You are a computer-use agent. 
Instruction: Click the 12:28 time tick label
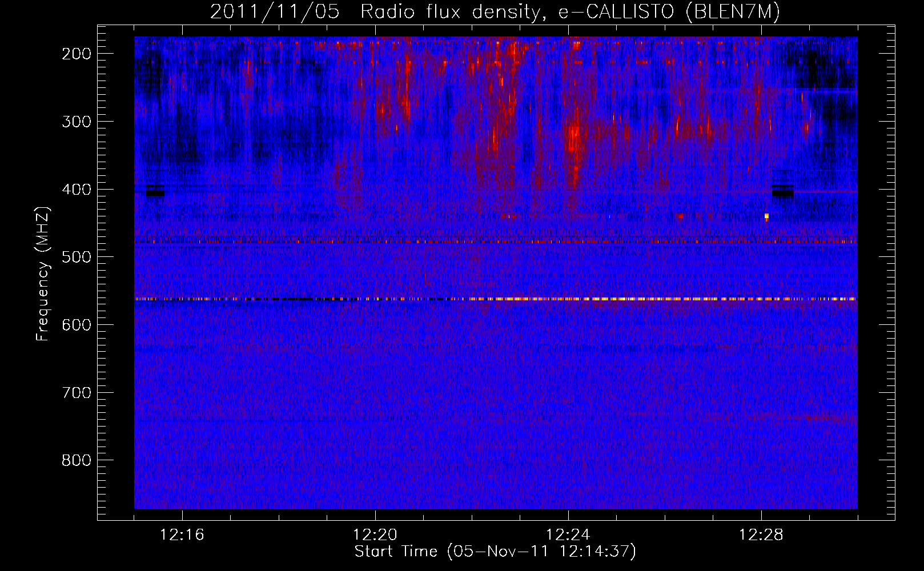click(x=761, y=535)
